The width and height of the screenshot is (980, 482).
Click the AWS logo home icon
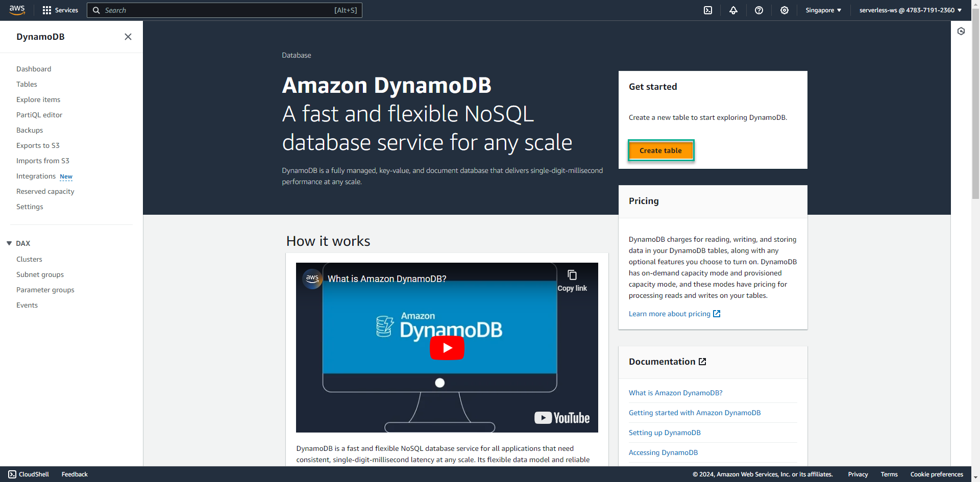coord(17,10)
